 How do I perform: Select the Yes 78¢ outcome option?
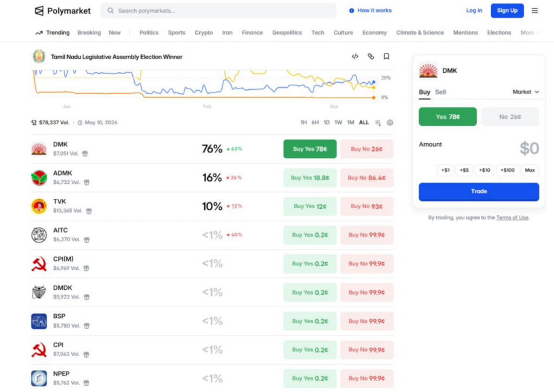coord(447,117)
